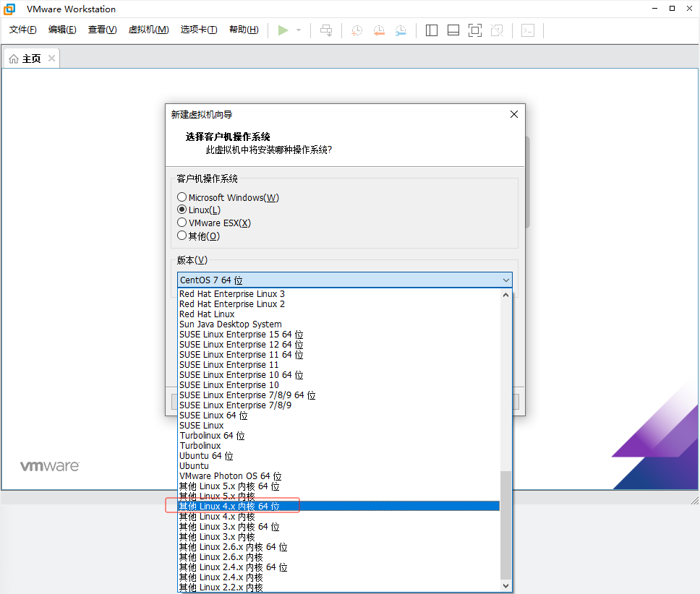Choose 其他 Linux 3.x 内核 64 位
This screenshot has width=700, height=594.
pos(339,527)
